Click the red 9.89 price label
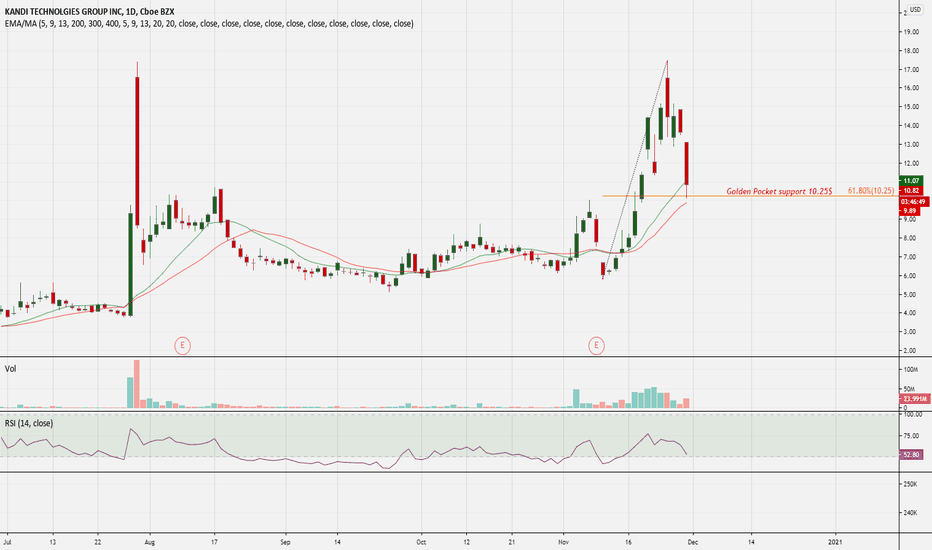The width and height of the screenshot is (932, 550). (910, 211)
